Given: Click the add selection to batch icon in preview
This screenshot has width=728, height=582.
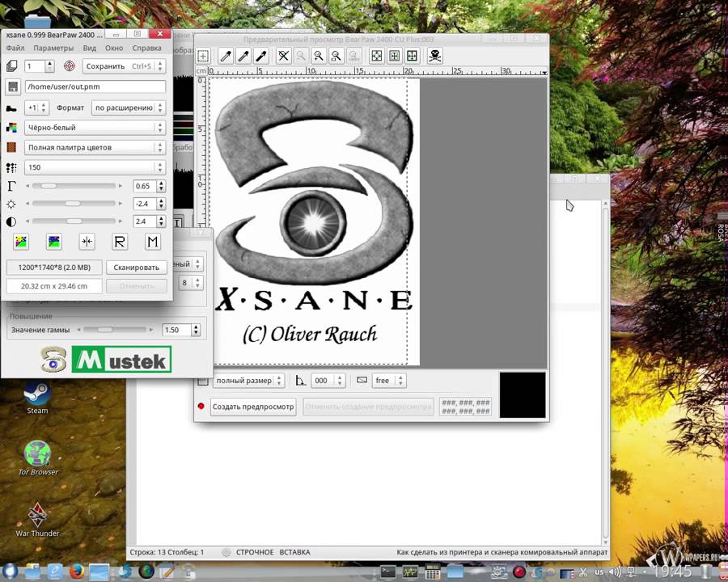Looking at the screenshot, I should pos(203,56).
